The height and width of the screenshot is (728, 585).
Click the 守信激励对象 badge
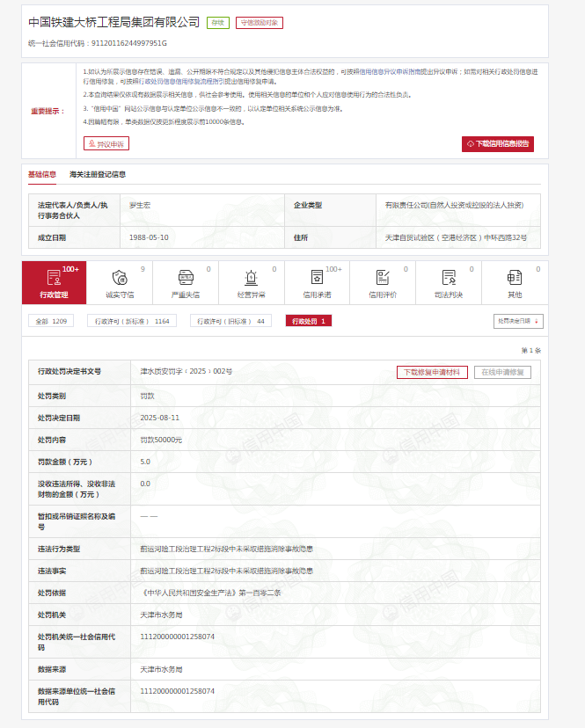260,23
